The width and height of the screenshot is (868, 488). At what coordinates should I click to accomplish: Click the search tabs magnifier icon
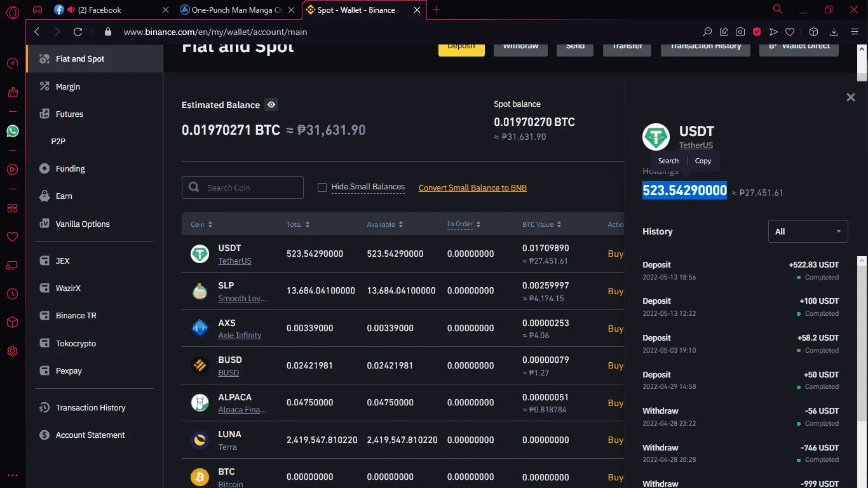[x=778, y=9]
